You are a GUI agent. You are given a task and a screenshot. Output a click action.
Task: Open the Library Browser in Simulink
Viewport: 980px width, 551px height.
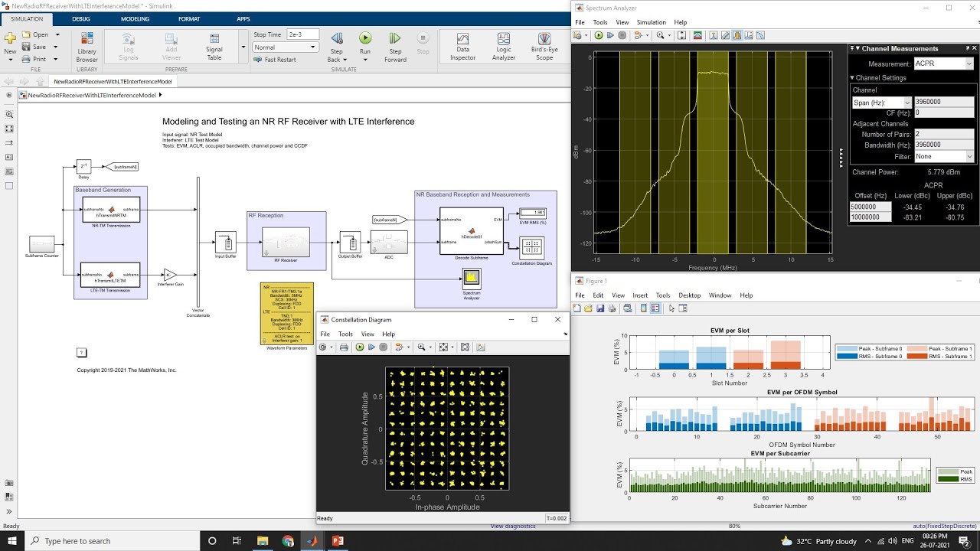(87, 46)
